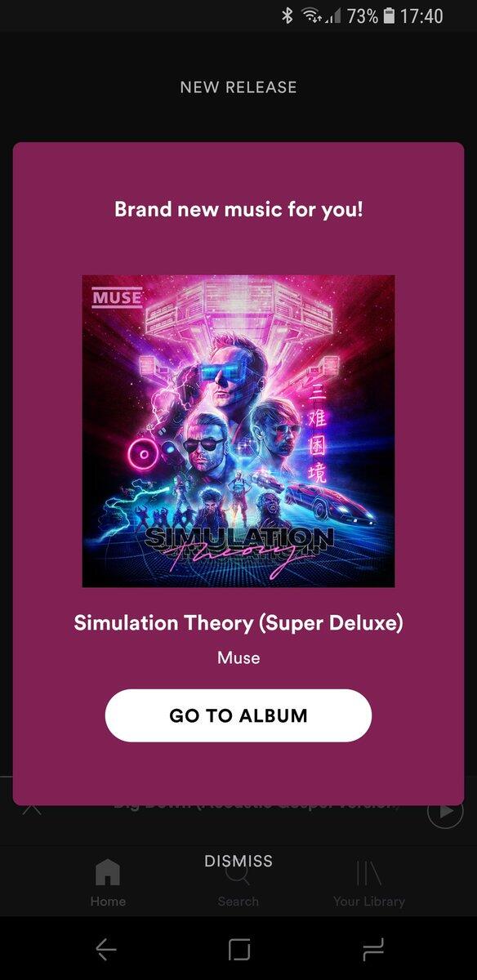Open the Muse artist name
The height and width of the screenshot is (980, 477).
[x=238, y=657]
